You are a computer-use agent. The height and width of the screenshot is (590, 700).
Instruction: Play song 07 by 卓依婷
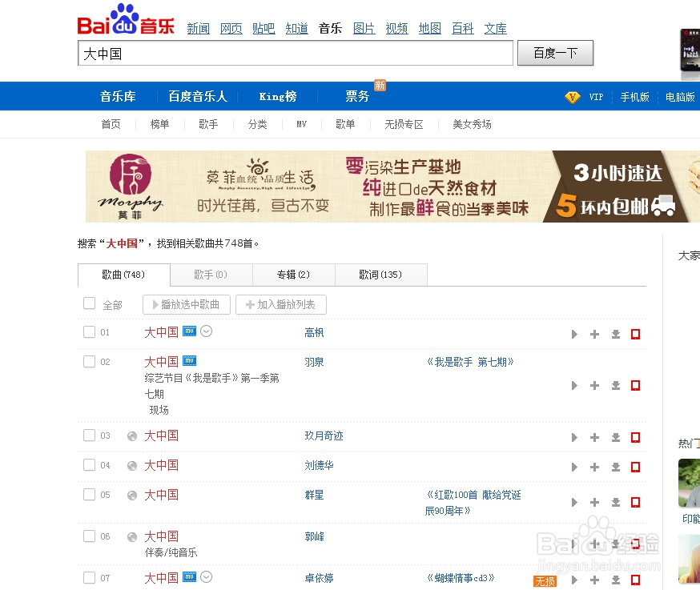[x=574, y=580]
